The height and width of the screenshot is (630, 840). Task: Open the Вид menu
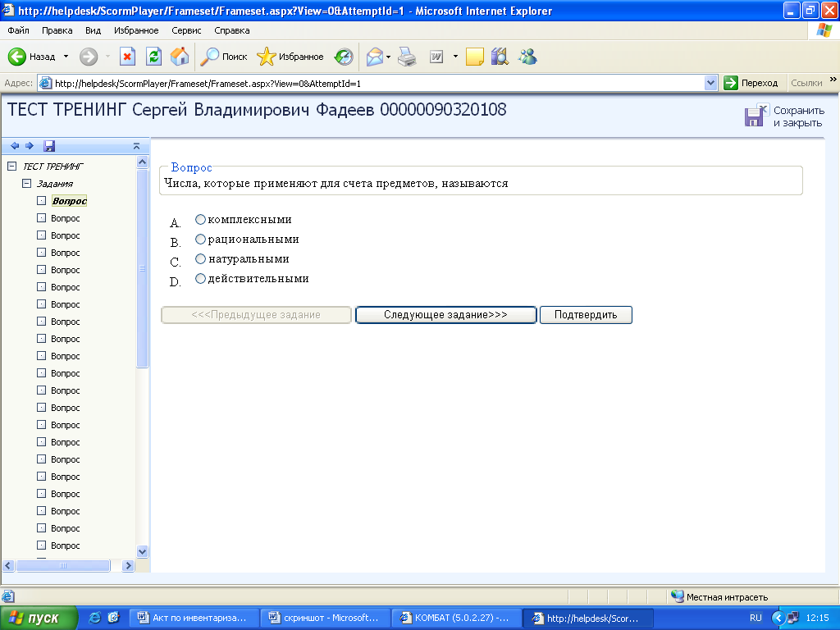94,30
